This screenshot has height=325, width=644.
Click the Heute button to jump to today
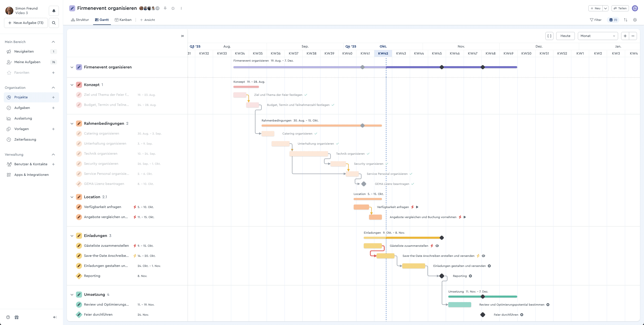(x=565, y=36)
